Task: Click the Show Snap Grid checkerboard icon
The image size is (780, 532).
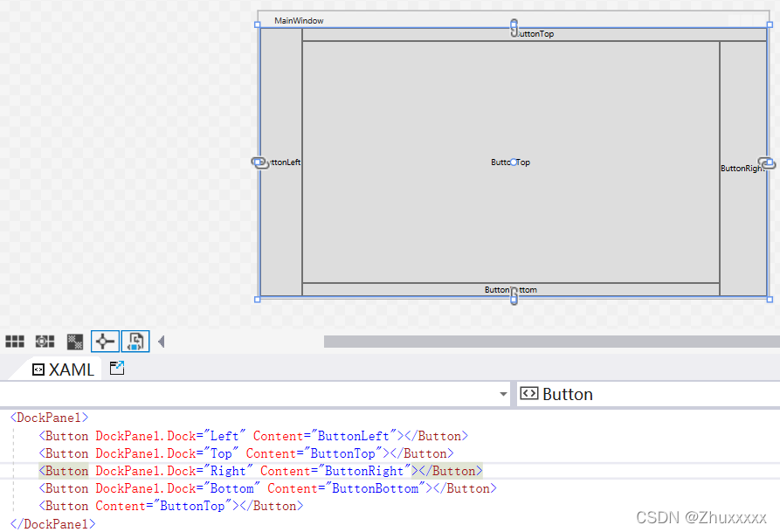Action: 73,341
